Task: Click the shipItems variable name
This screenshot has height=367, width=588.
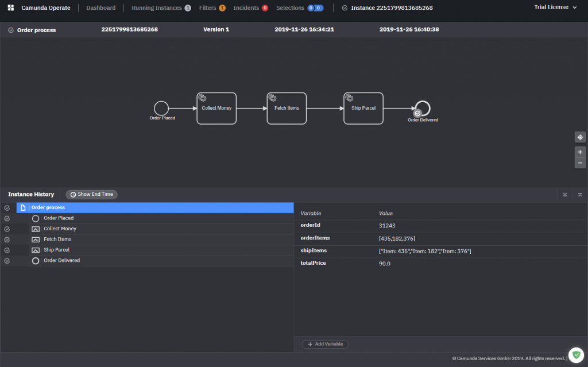Action: point(314,250)
